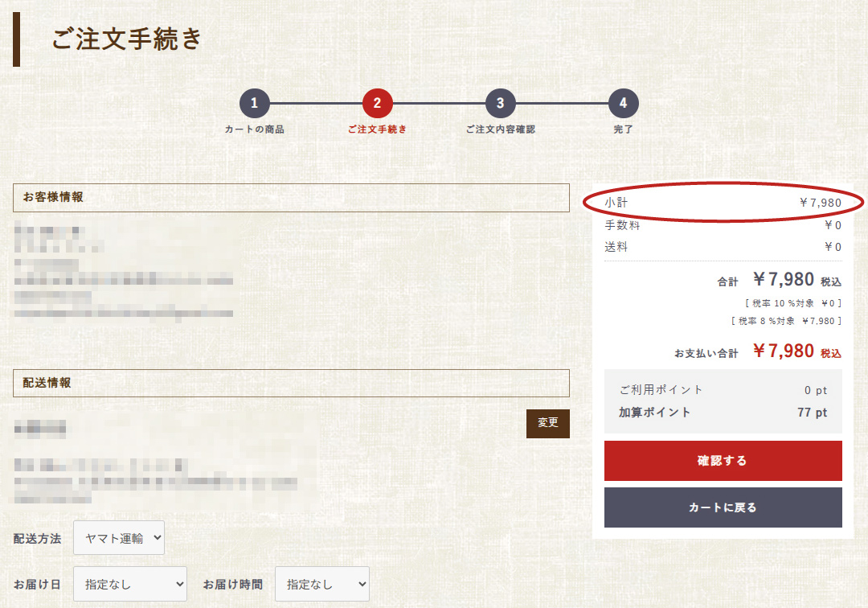Expand the お届け日 dropdown
This screenshot has width=868, height=608.
pyautogui.click(x=130, y=585)
